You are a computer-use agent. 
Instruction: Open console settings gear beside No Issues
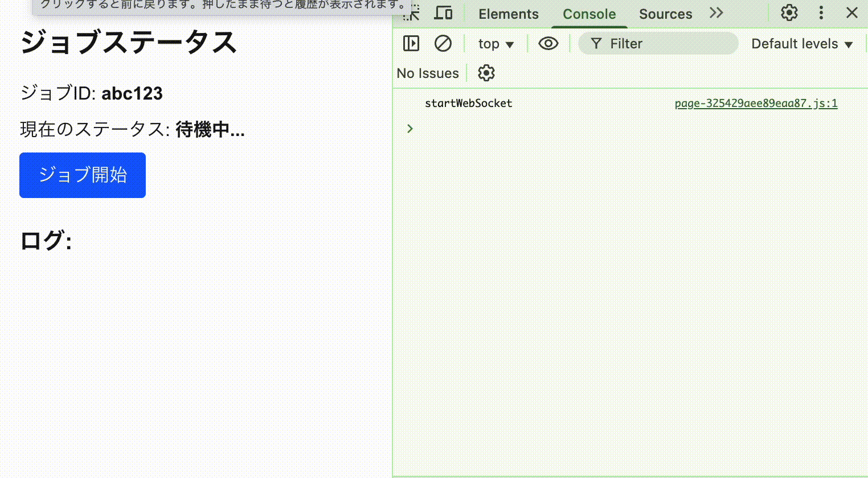(x=486, y=73)
